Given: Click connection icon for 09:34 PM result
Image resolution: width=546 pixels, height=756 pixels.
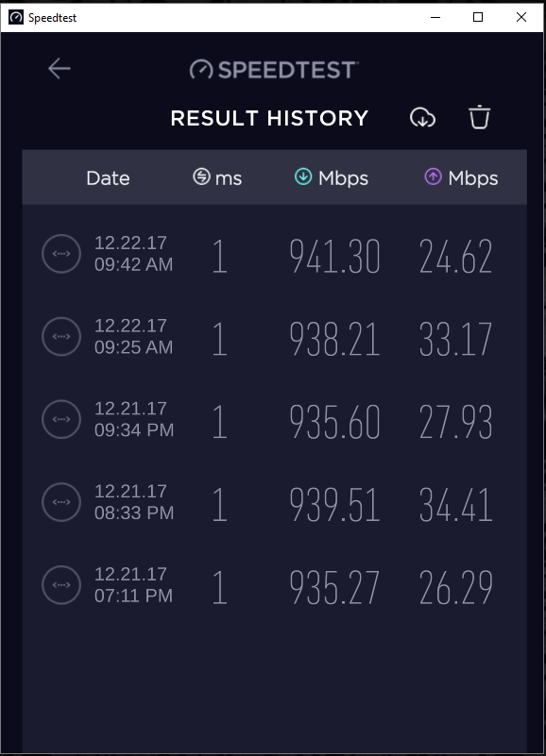Looking at the screenshot, I should coord(61,419).
